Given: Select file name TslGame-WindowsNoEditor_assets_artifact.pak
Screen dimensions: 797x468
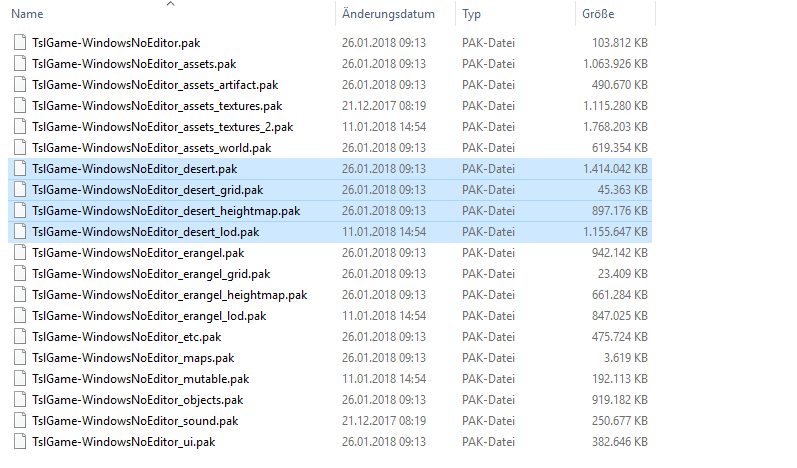Looking at the screenshot, I should click(155, 85).
